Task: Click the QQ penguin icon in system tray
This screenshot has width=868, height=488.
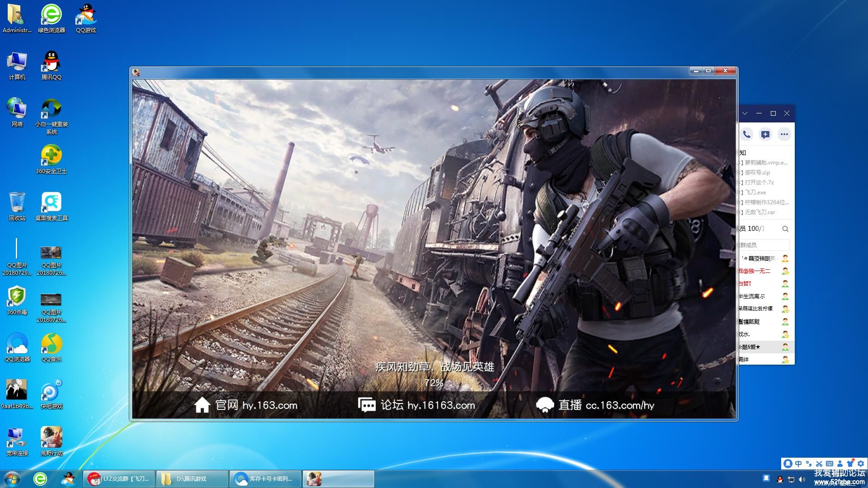Action: click(x=780, y=479)
